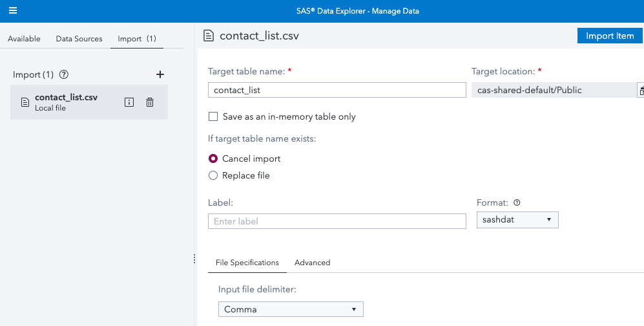Image resolution: width=644 pixels, height=326 pixels.
Task: Click the document icon beside contact_list.csv title
Action: (x=209, y=36)
